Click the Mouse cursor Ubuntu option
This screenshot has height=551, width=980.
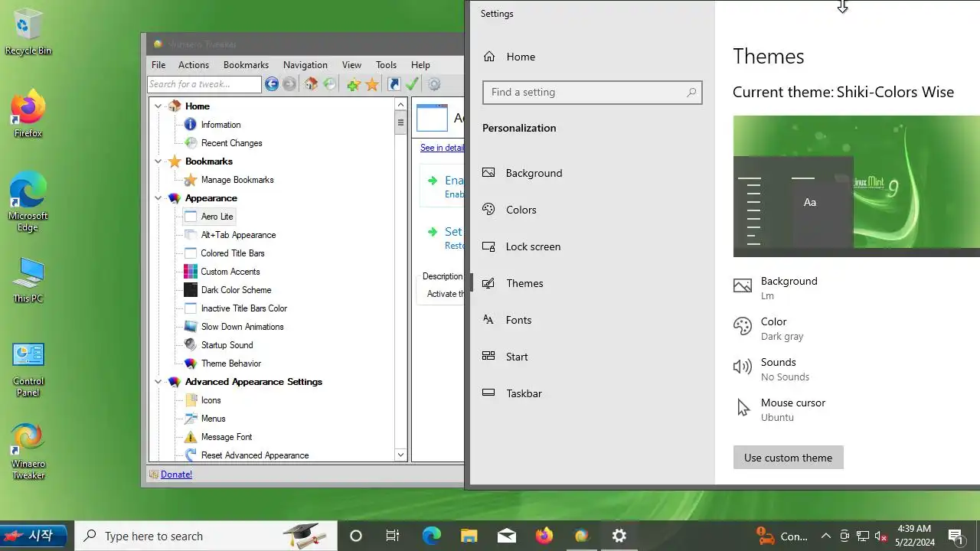[779, 409]
